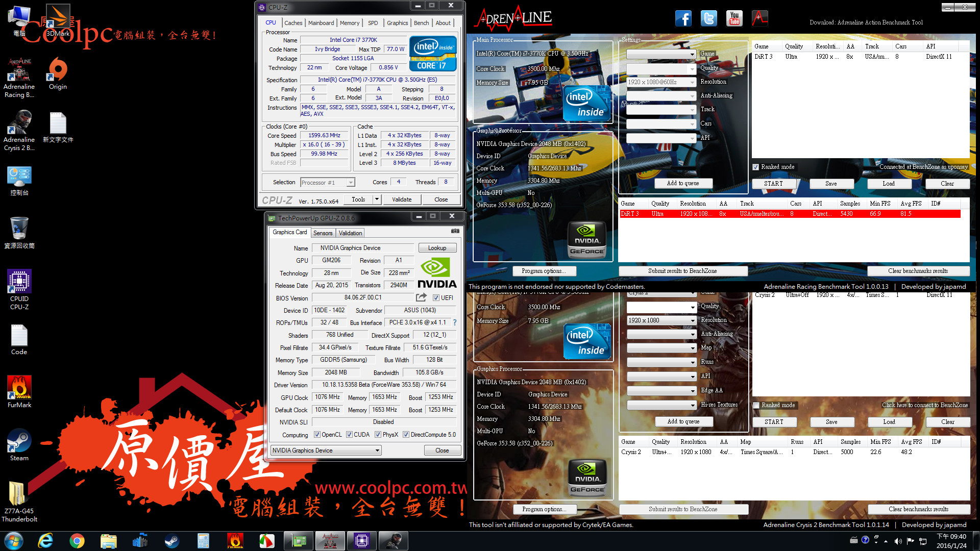Select the Code file desktop icon

[x=19, y=340]
